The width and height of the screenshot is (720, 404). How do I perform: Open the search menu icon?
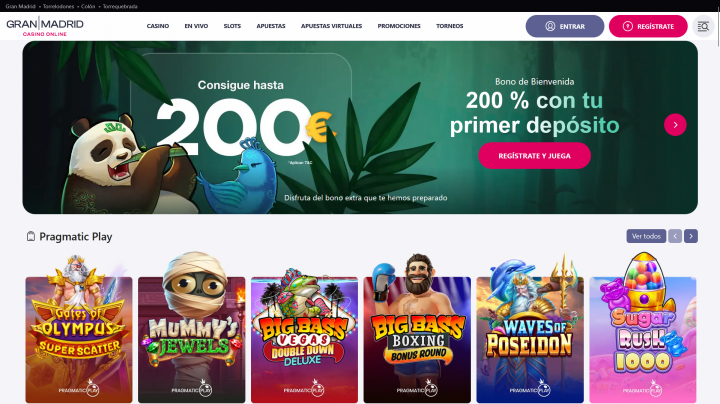[x=703, y=26]
